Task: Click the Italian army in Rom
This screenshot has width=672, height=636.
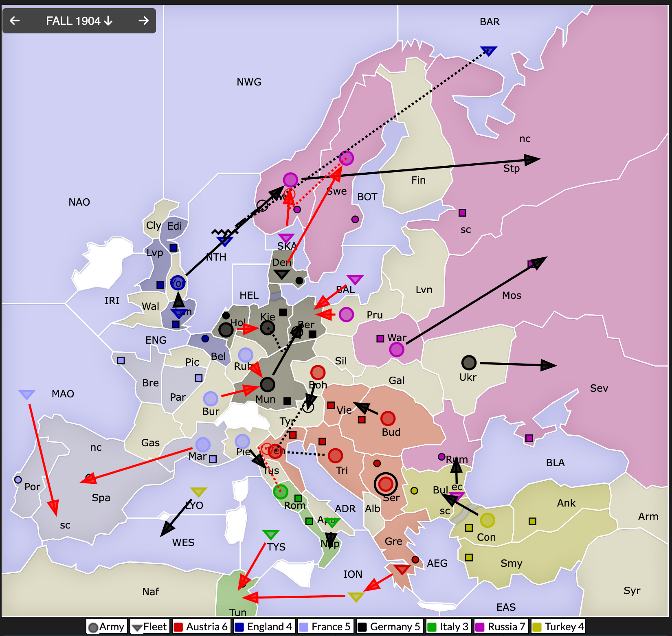Action: tap(281, 492)
